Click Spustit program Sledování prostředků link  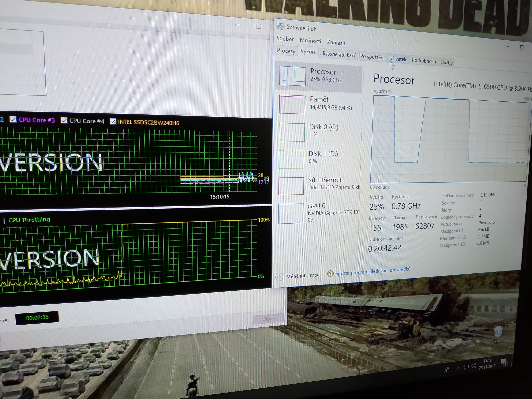point(373,271)
